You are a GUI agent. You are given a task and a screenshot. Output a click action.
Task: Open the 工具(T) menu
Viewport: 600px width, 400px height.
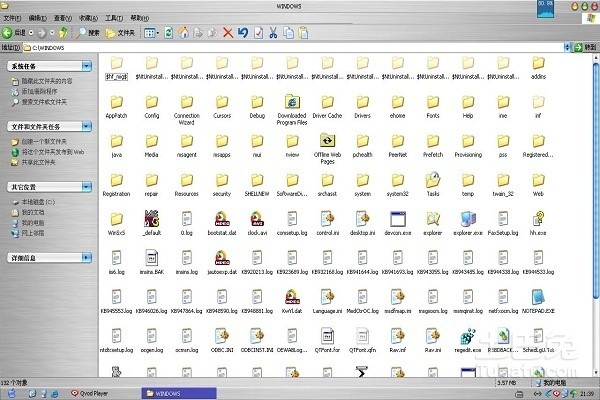pos(114,18)
